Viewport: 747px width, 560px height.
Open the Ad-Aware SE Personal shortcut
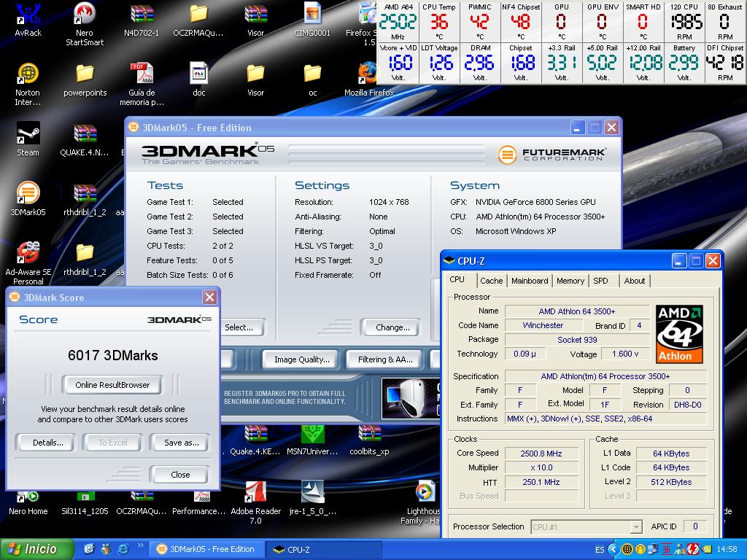click(28, 262)
